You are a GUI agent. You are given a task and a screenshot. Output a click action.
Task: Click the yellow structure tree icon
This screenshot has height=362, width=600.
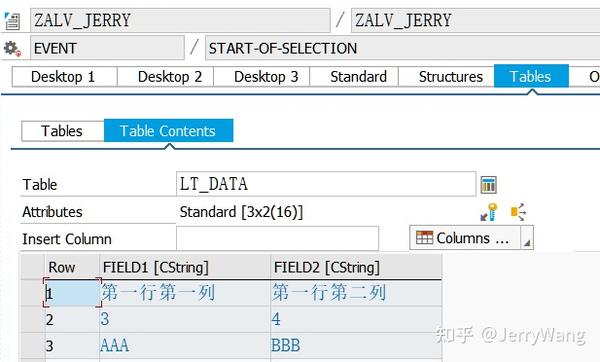[518, 212]
